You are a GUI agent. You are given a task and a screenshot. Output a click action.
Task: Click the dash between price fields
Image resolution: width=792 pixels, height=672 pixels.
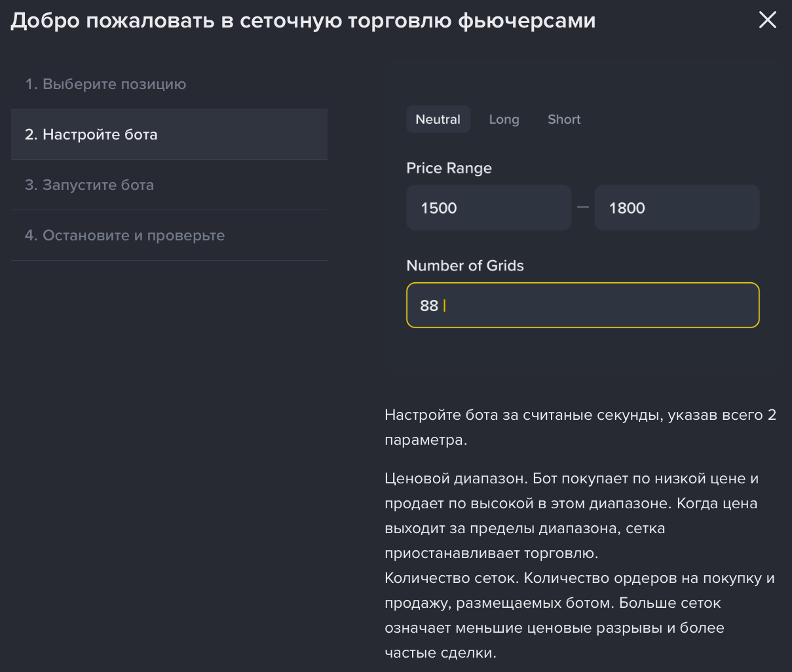pyautogui.click(x=582, y=208)
